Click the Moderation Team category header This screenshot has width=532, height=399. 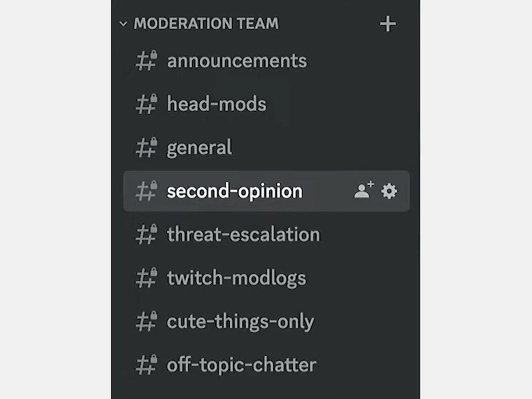pyautogui.click(x=206, y=24)
